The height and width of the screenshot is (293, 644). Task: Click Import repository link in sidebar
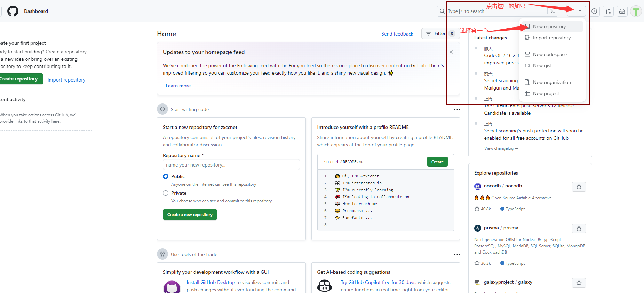pos(66,80)
